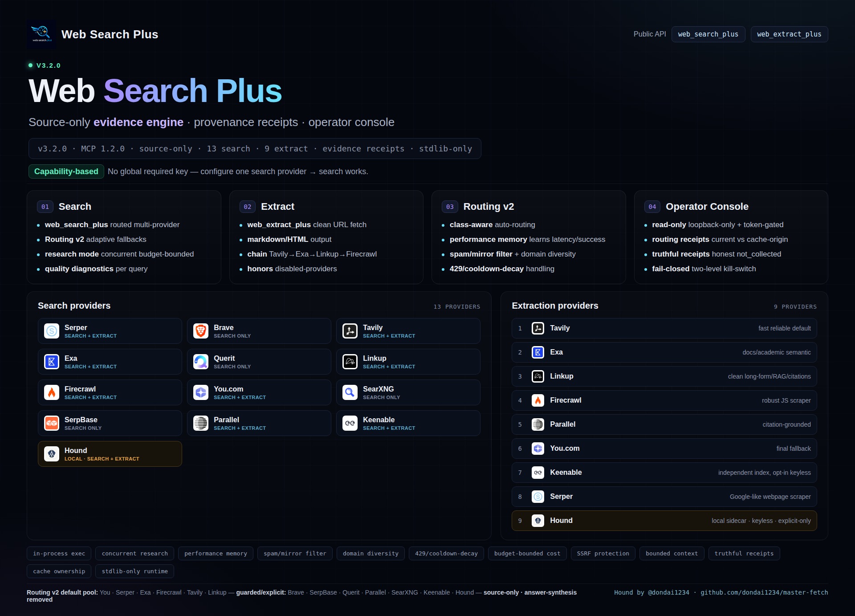The height and width of the screenshot is (616, 855).
Task: Click the Hound icon in Search providers
Action: point(52,454)
